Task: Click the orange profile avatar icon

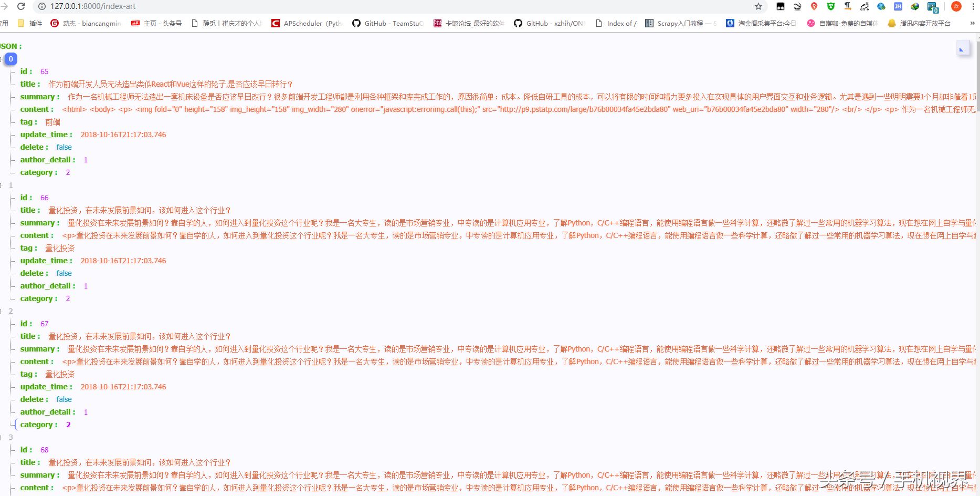Action: click(957, 7)
